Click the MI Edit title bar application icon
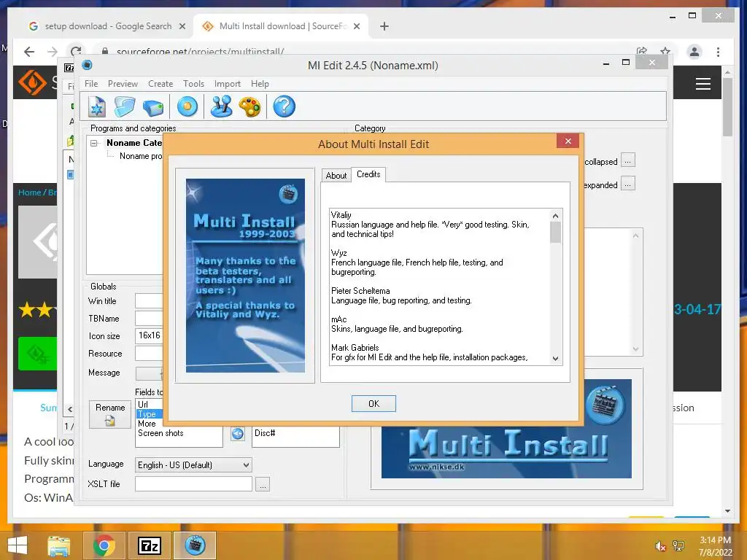Screen dimensions: 747x560 [x=88, y=65]
